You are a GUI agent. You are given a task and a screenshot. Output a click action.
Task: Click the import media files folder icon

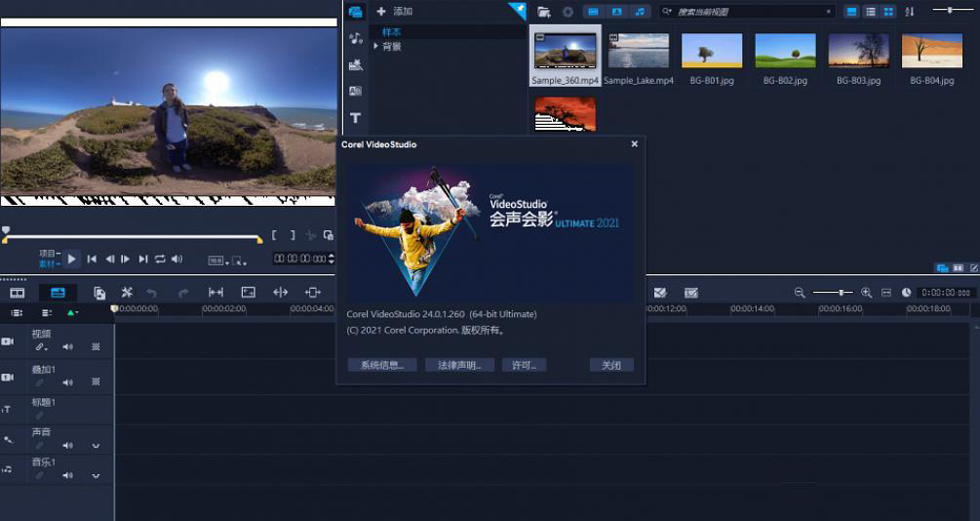(544, 12)
